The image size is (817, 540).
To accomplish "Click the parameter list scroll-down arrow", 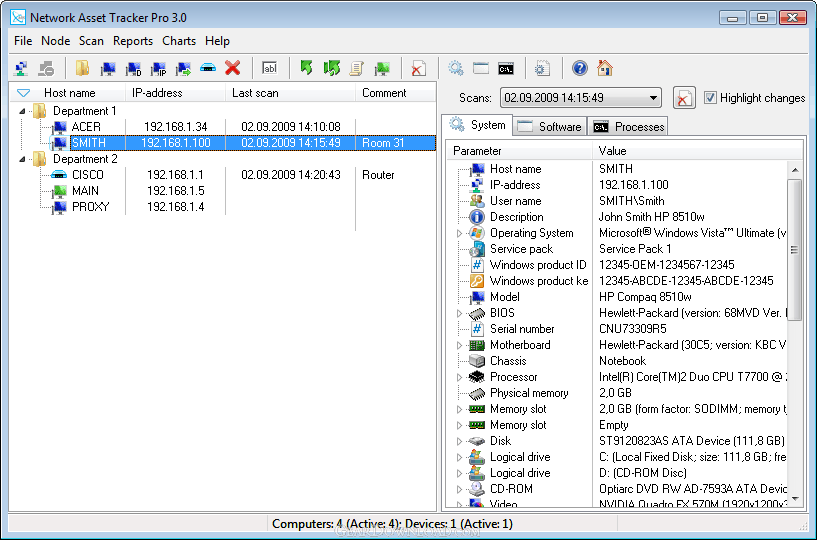I will tap(795, 499).
